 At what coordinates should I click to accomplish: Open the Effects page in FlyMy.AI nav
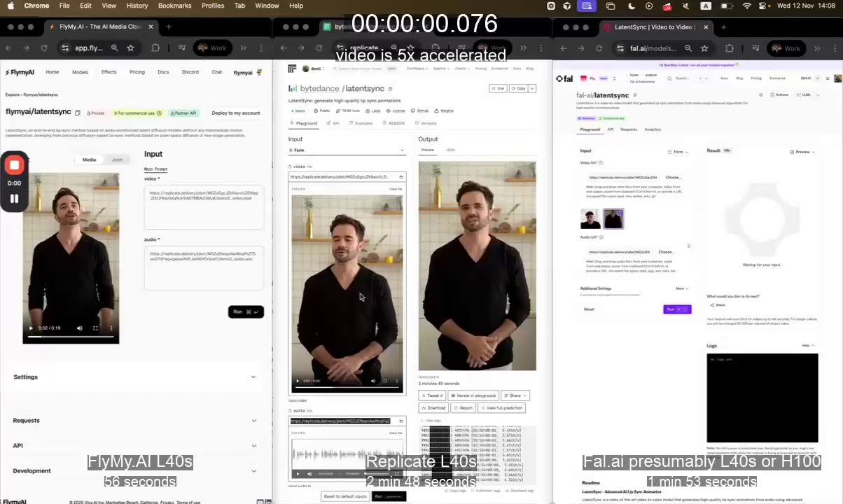click(x=109, y=72)
